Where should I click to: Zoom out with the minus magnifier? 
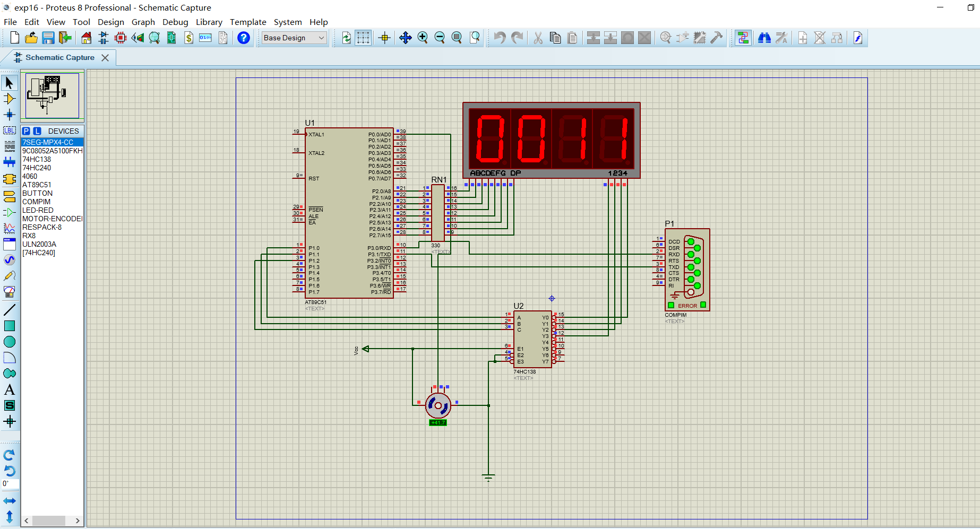tap(440, 38)
